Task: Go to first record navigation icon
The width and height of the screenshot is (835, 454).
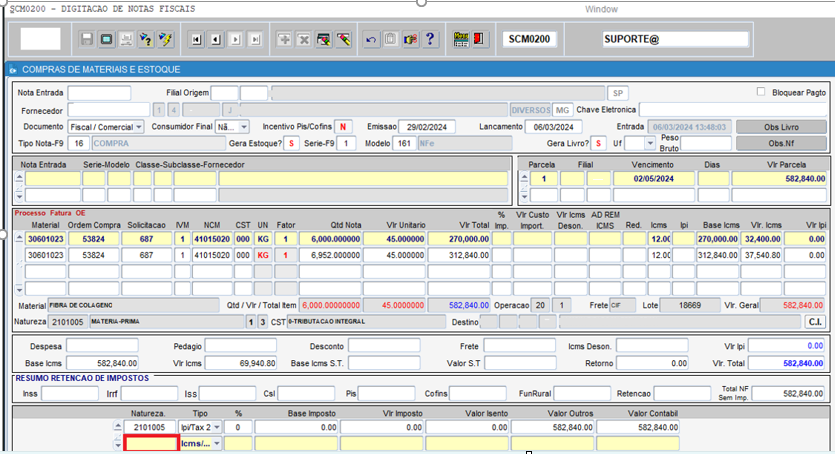Action: [197, 39]
